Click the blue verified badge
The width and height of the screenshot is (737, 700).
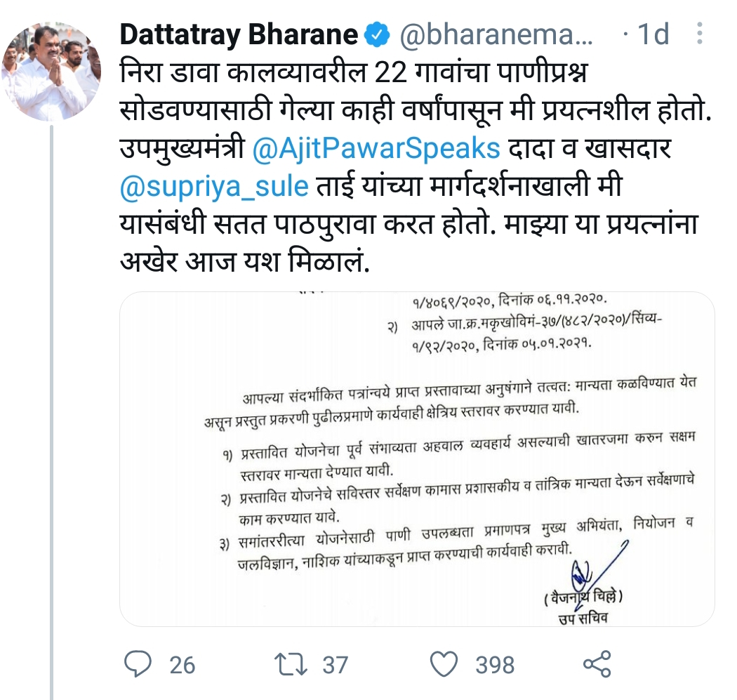(378, 35)
